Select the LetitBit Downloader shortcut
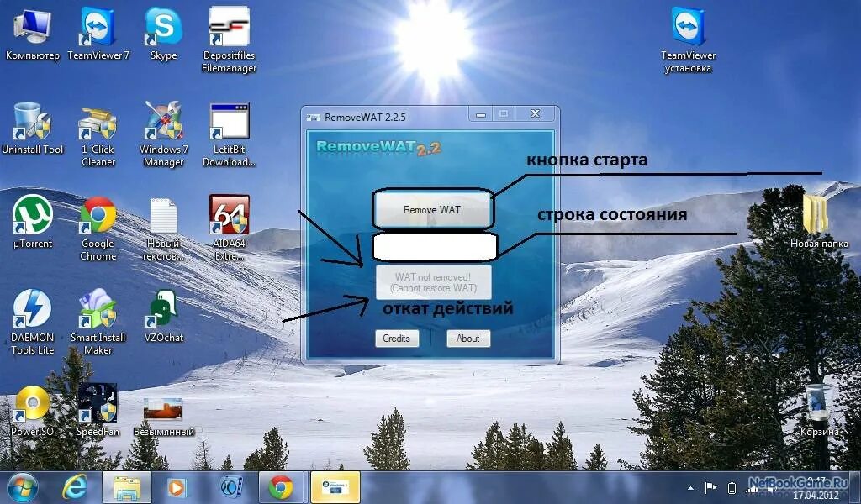The height and width of the screenshot is (504, 861). pos(229,135)
